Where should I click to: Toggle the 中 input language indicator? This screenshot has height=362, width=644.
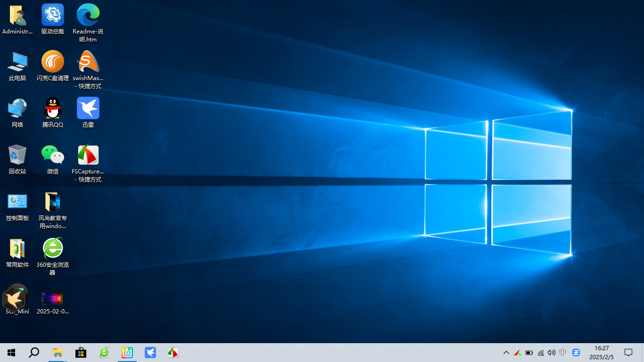coord(562,353)
